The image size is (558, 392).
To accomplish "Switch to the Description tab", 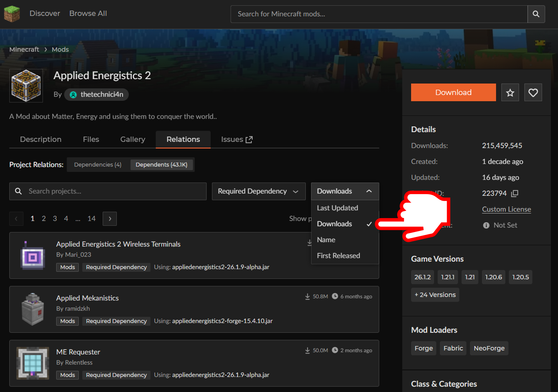I will tap(41, 139).
